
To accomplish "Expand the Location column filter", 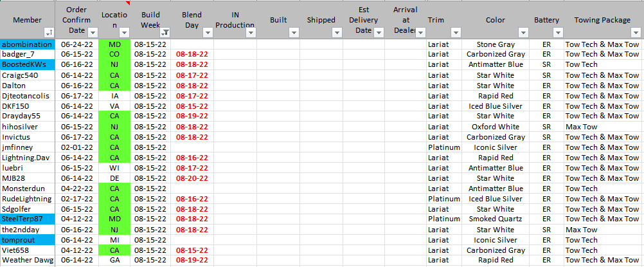I will point(124,32).
